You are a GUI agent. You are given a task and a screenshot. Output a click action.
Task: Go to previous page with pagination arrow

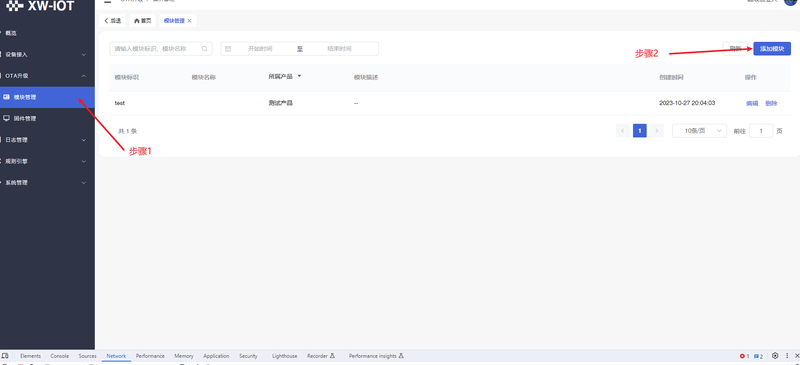(622, 131)
